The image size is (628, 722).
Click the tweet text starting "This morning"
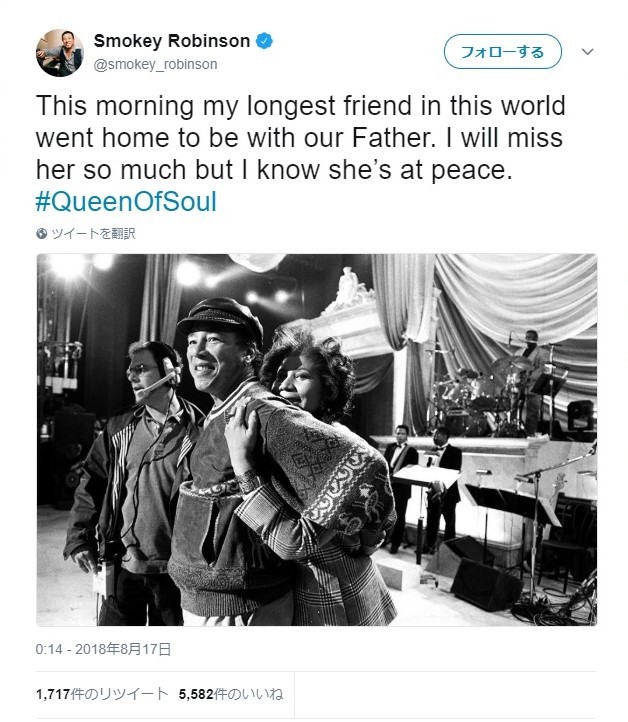[287, 137]
